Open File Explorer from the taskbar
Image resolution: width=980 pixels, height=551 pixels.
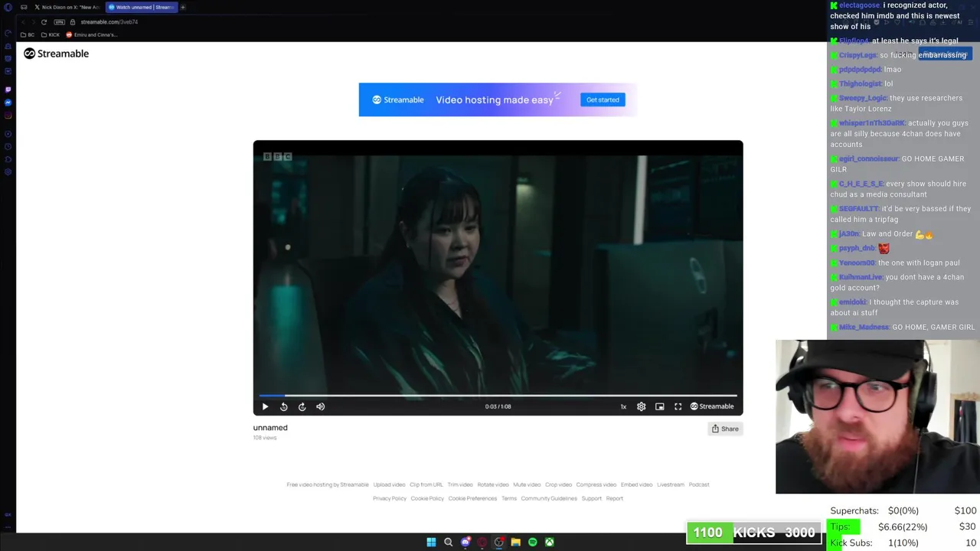pos(516,542)
